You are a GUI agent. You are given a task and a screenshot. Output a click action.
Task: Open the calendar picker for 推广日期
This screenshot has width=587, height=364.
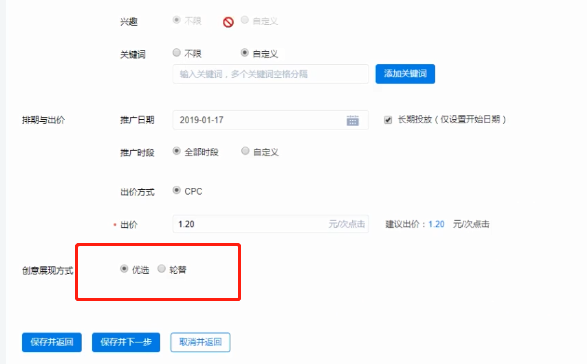click(x=352, y=121)
